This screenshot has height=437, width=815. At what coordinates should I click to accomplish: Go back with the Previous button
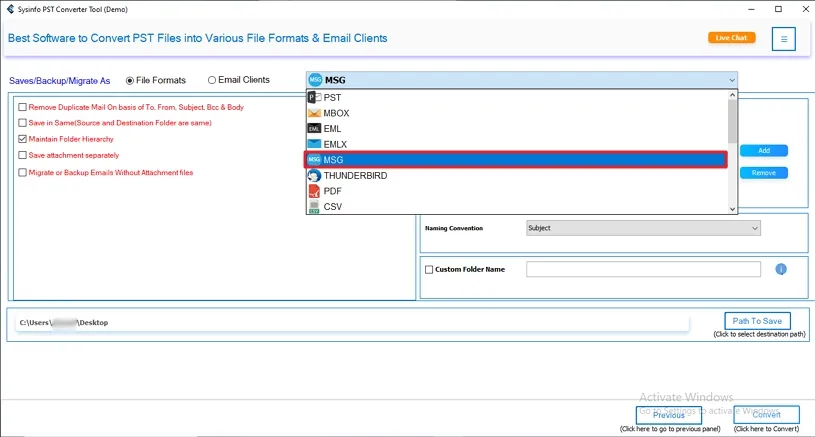click(x=668, y=415)
